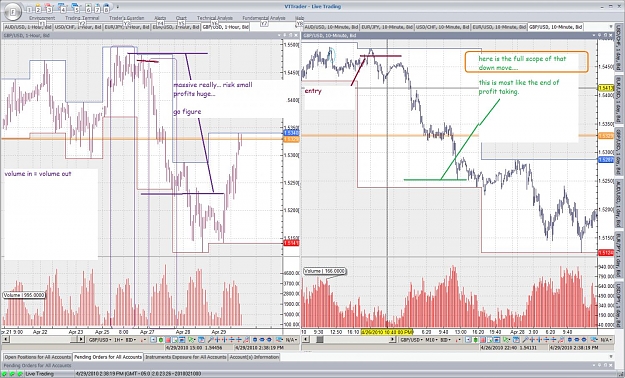Click quick access icon with keytip 6
The height and width of the screenshot is (378, 625).
[x=88, y=9]
